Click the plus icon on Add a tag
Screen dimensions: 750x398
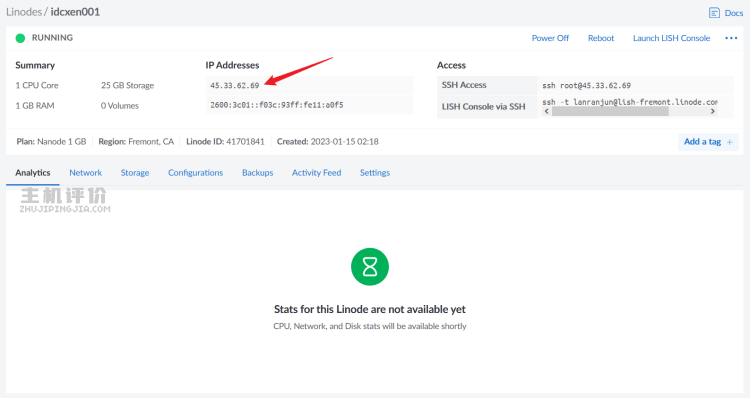point(729,142)
